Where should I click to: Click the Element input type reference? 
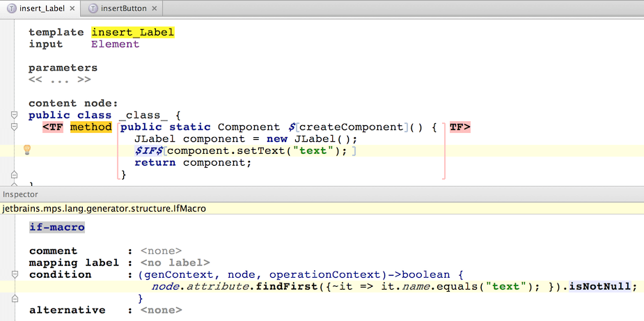coord(116,44)
